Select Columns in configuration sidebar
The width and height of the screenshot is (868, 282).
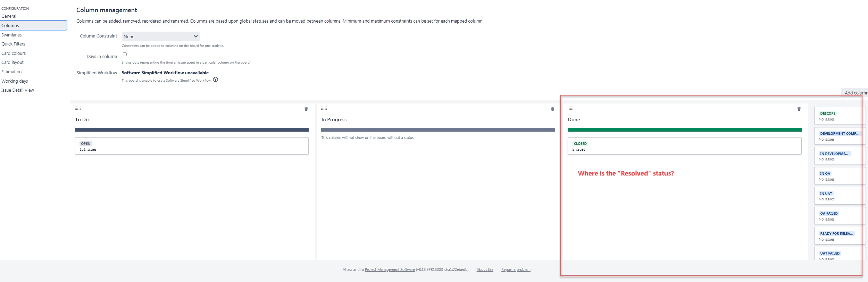click(x=33, y=25)
